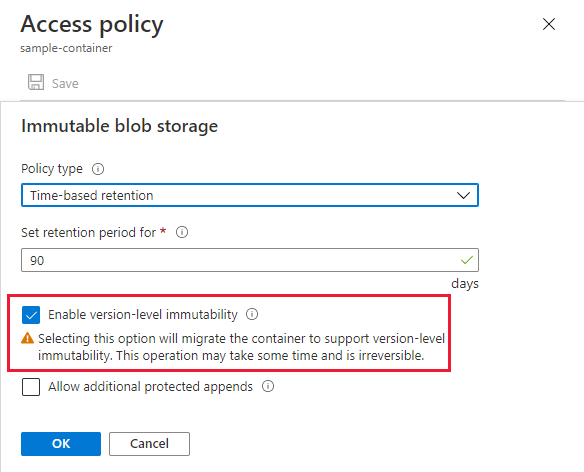Click the irreversible migration warning message text
Image resolution: width=584 pixels, height=472 pixels.
[241, 347]
